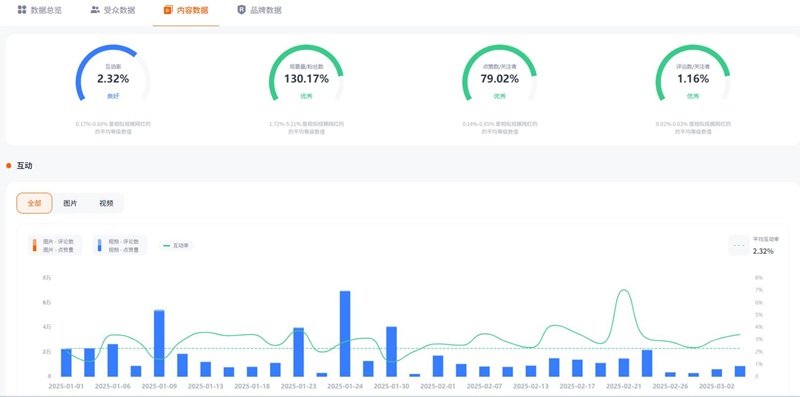This screenshot has width=800, height=397.
Task: Click the 互动 section heading
Action: [24, 166]
